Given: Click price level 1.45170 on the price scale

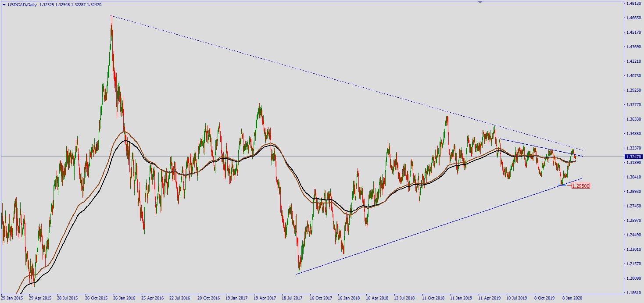Looking at the screenshot, I should click(634, 32).
